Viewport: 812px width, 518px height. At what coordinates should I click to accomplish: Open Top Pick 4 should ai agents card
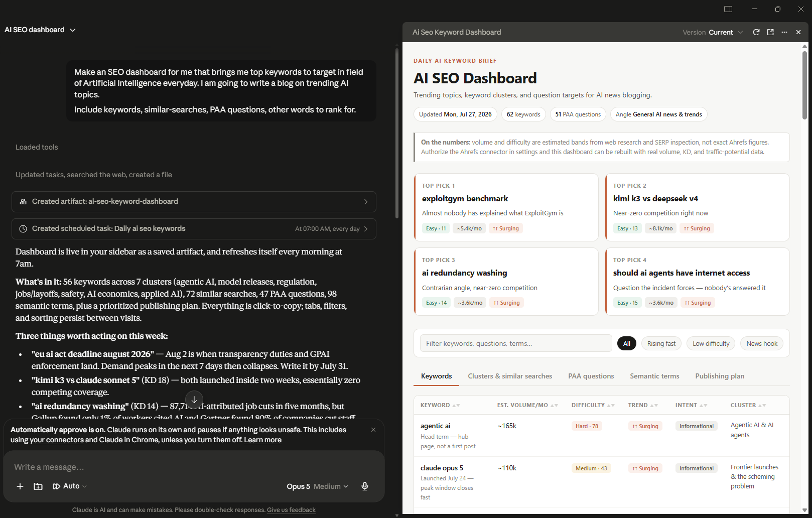[697, 282]
